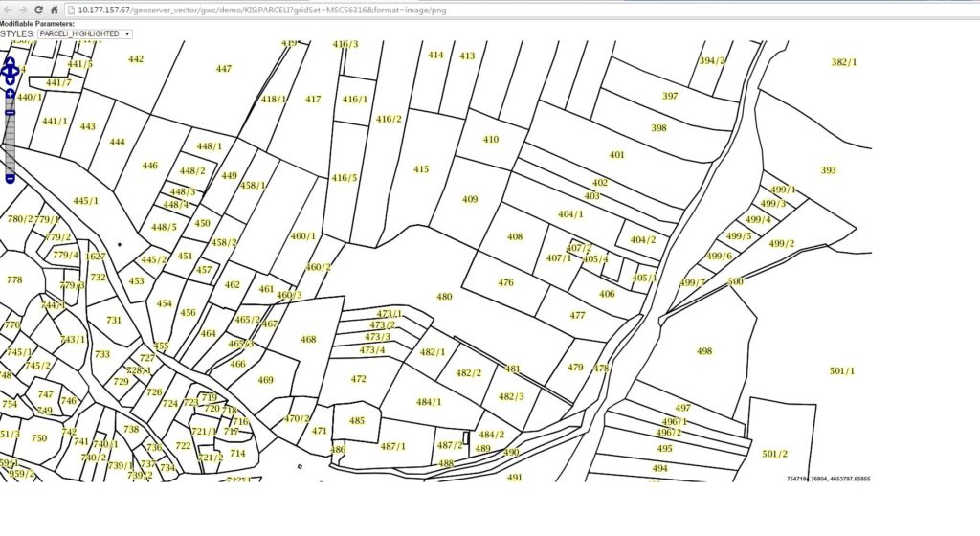Click the parcel labeled 501/1

point(842,370)
